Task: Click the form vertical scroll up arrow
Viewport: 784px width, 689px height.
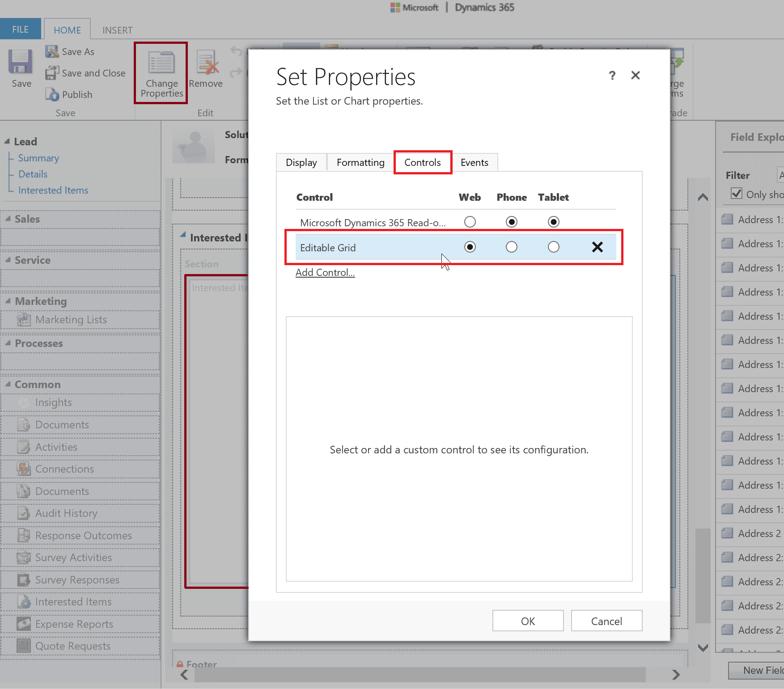Action: click(x=703, y=197)
